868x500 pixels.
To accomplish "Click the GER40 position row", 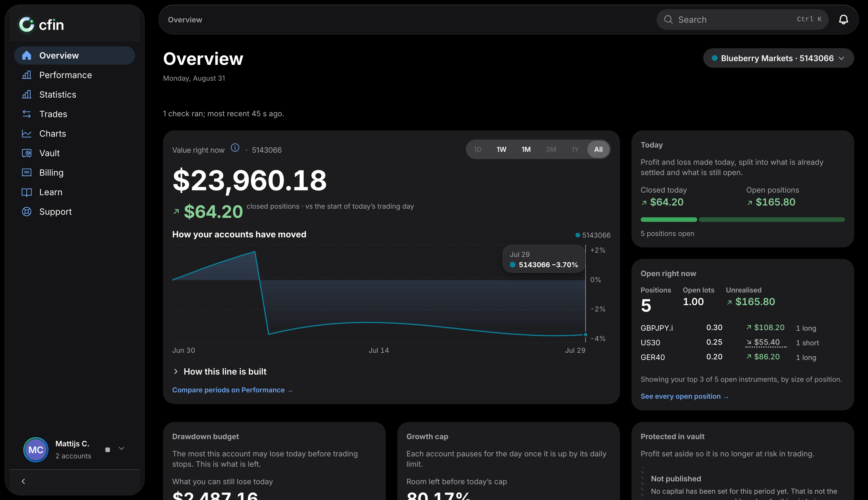I will (x=742, y=357).
